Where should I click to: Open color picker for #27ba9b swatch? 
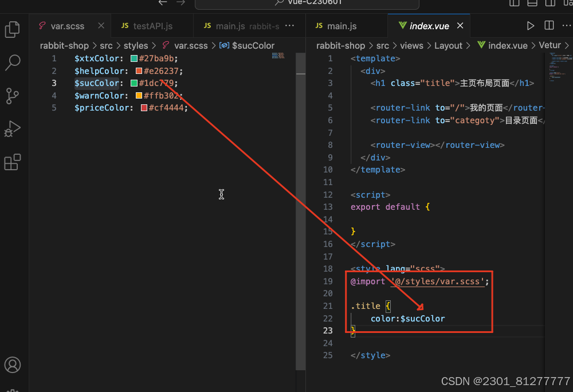click(134, 58)
